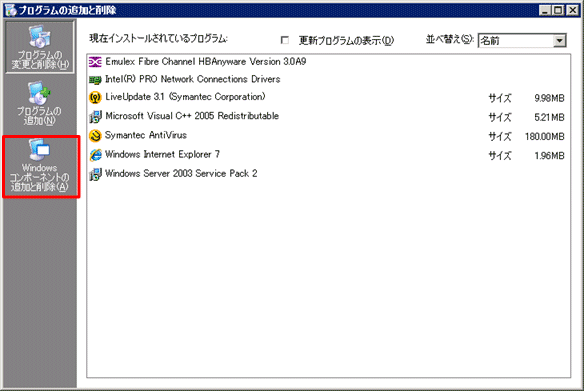Select Intel(R) PRO Network Connections Drivers
584x391 pixels.
point(193,79)
